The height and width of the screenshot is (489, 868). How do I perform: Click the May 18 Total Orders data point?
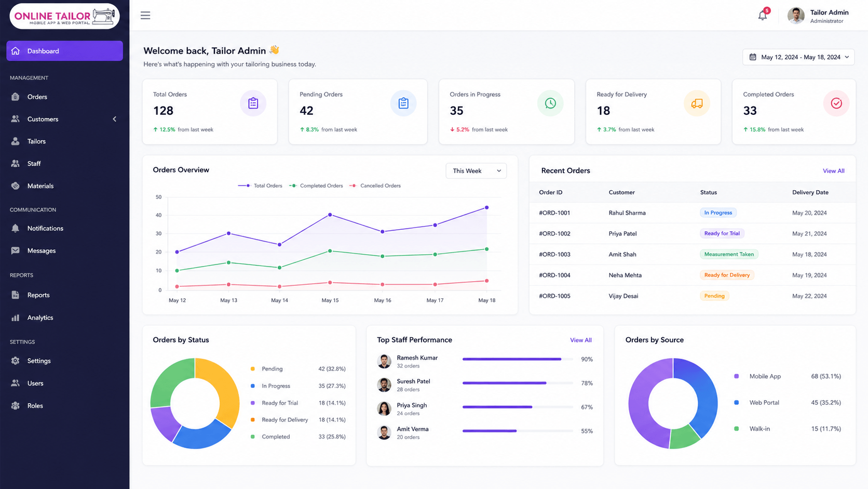pyautogui.click(x=487, y=207)
